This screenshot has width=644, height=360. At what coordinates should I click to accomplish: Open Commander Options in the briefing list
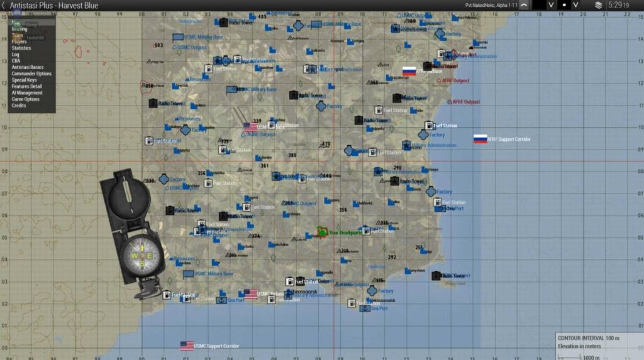point(31,74)
